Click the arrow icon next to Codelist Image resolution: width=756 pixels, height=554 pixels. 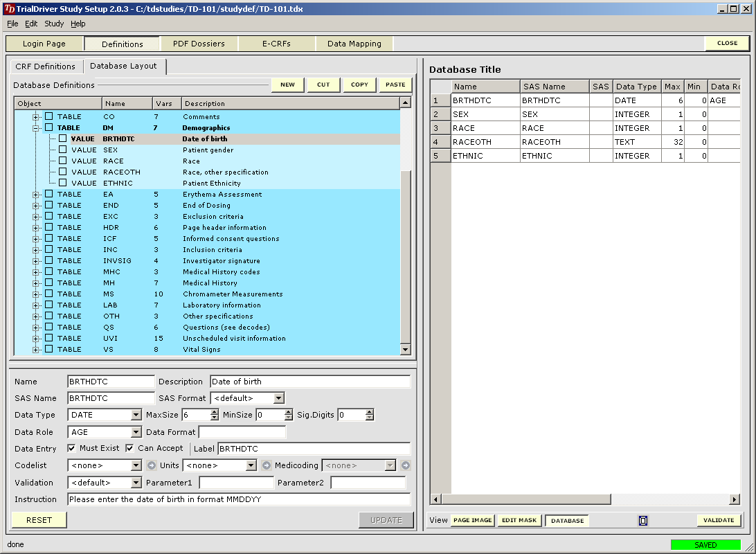[x=152, y=465]
